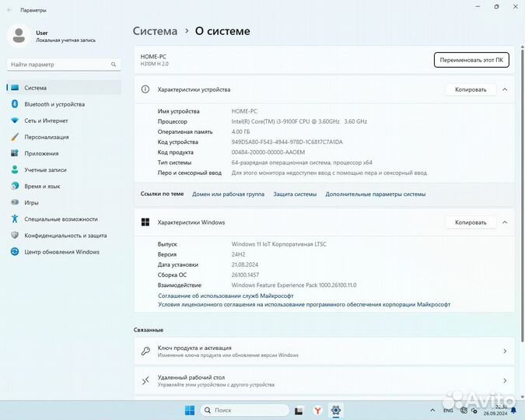Select the Сборка ОС value 26100.1457
The width and height of the screenshot is (525, 420).
[x=245, y=275]
